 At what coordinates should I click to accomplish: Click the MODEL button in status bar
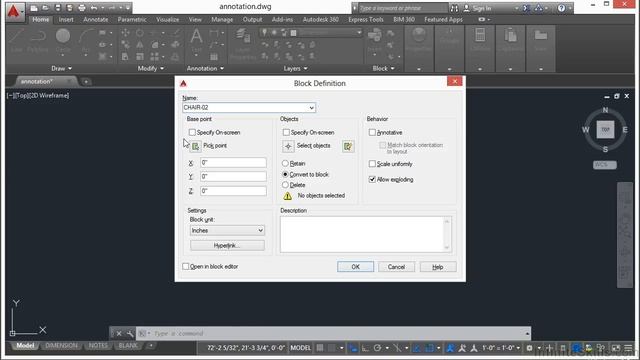[x=300, y=348]
